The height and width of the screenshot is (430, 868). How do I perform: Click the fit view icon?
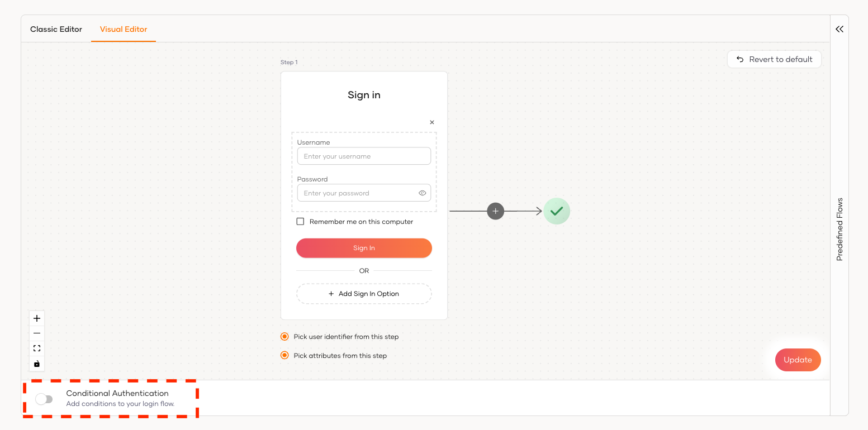(x=37, y=348)
